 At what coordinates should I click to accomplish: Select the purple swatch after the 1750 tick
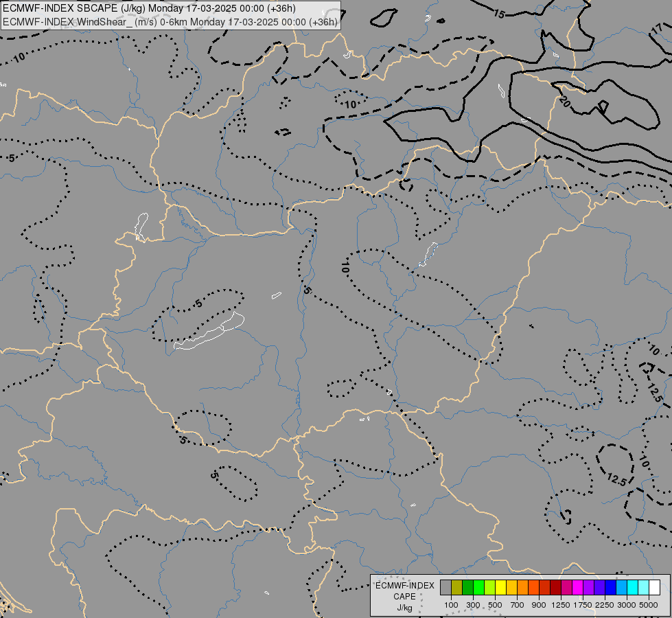click(x=589, y=588)
